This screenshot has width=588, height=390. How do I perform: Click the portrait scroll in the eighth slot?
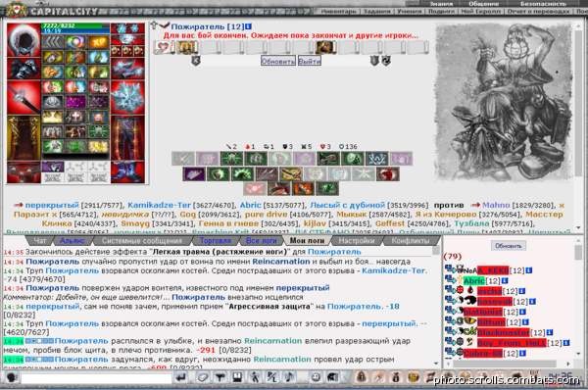[325, 47]
